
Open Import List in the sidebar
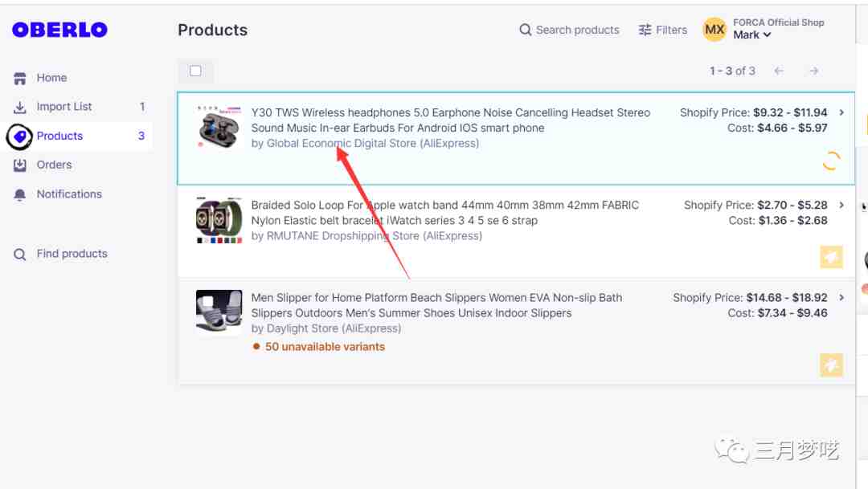click(64, 107)
